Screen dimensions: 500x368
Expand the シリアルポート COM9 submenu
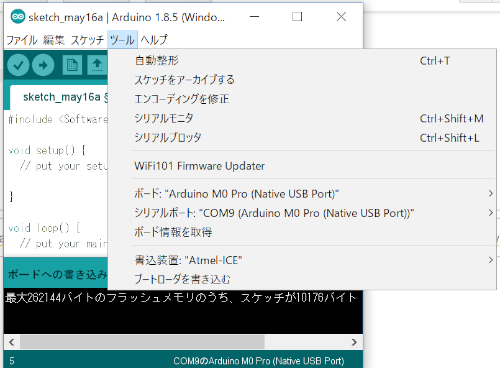[302, 213]
